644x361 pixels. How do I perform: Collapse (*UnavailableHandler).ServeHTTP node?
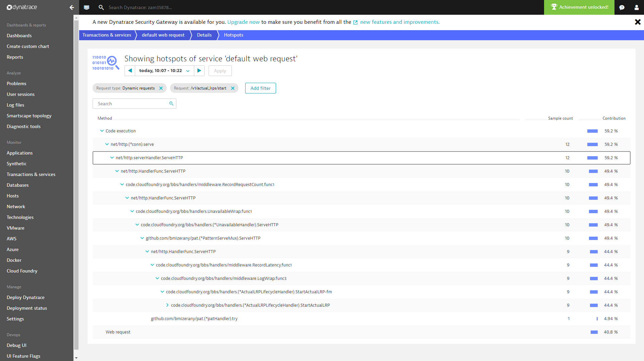pos(137,225)
